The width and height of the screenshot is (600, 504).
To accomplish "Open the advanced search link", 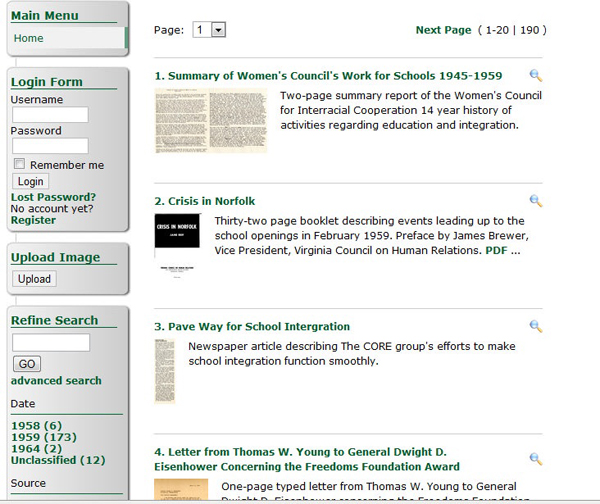I will (56, 380).
